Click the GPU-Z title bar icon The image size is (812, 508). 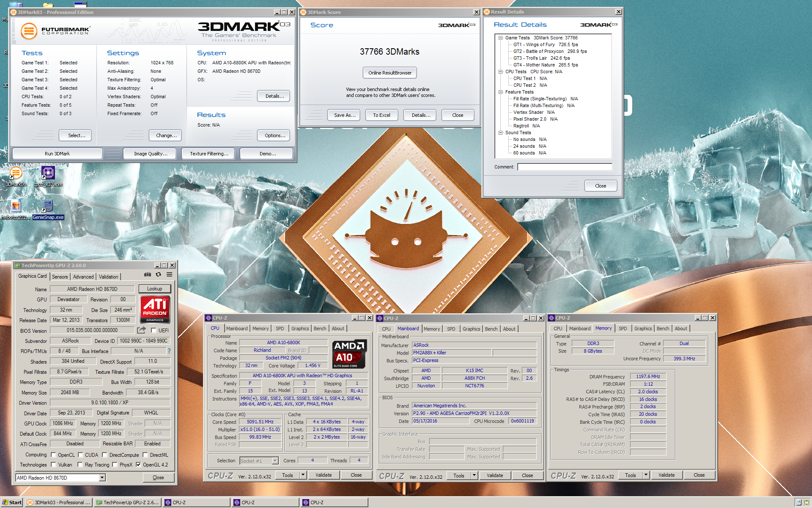click(17, 265)
